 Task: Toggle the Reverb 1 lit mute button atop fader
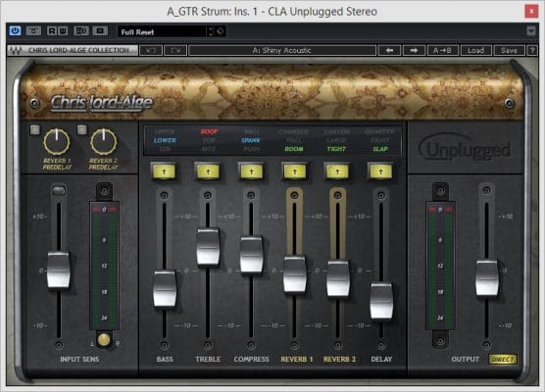pyautogui.click(x=294, y=171)
